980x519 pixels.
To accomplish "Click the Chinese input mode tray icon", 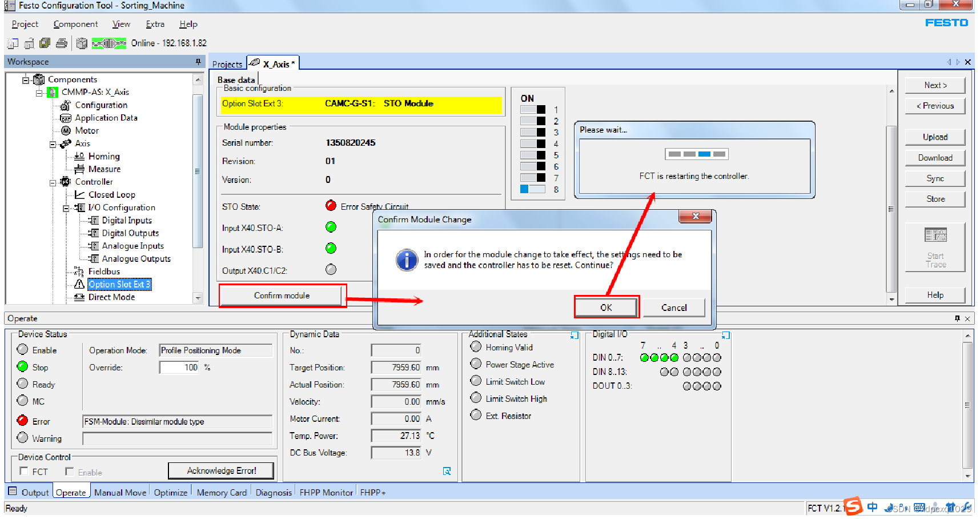I will [x=873, y=507].
